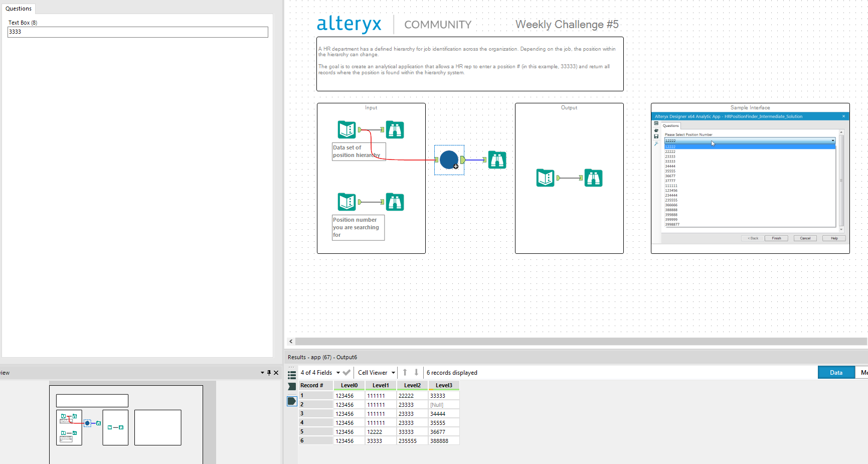Viewport: 868px width, 464px height.
Task: Open the table layout options icon in Results pane
Action: coord(291,372)
